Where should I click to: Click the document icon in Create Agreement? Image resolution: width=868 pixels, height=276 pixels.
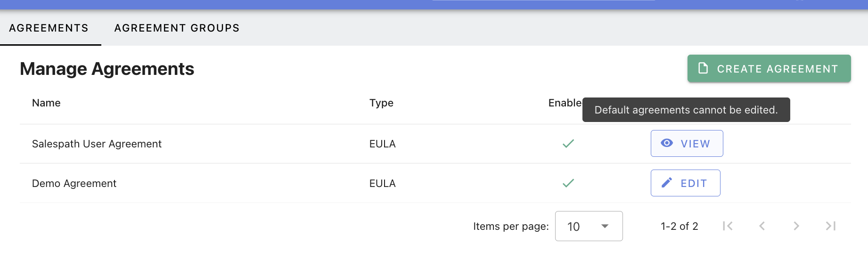[x=703, y=68]
